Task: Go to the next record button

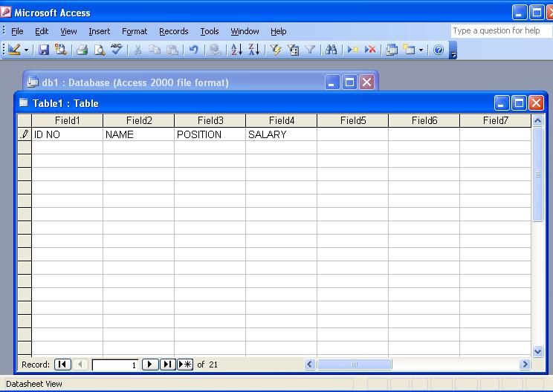Action: tap(150, 365)
